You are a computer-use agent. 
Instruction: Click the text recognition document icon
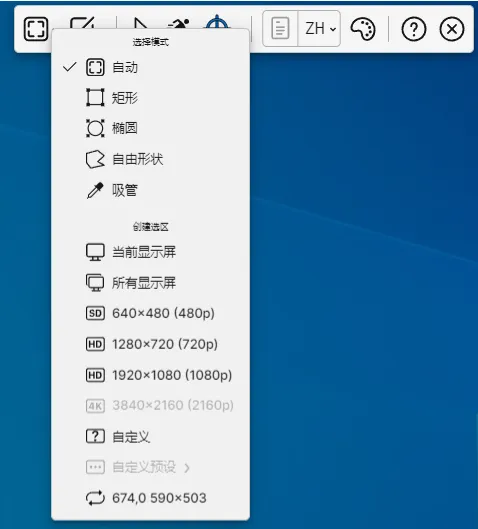[280, 29]
